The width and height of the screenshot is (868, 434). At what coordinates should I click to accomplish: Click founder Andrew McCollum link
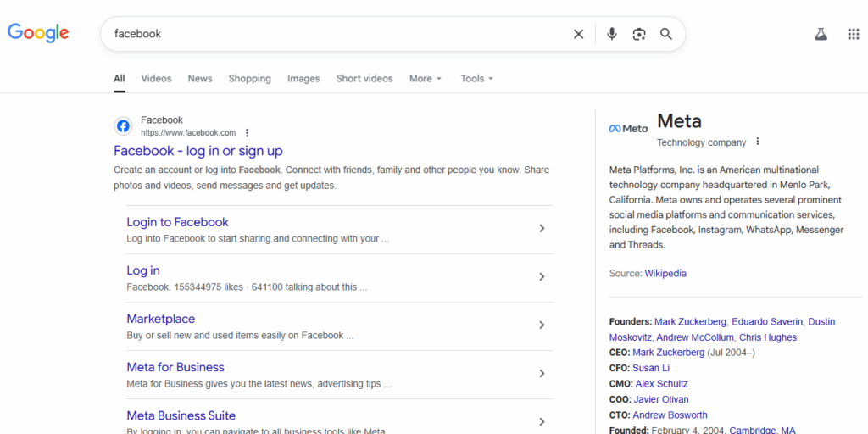click(696, 337)
